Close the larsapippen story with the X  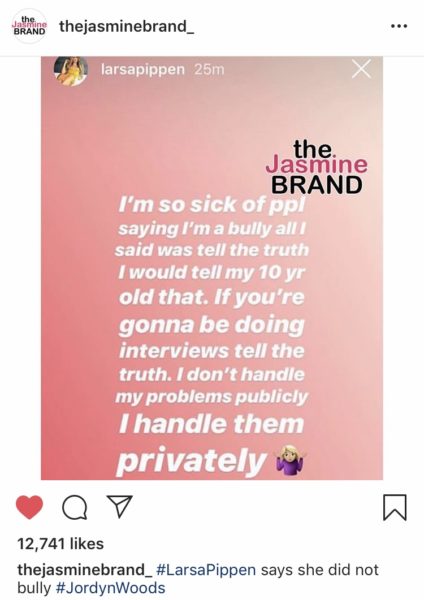[361, 69]
